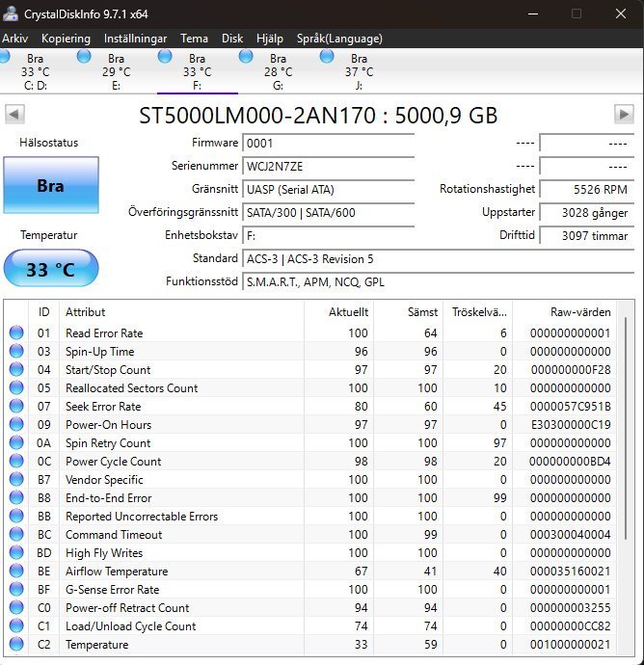Click status orb for Reallocated Sectors Count
The image size is (644, 665).
(x=15, y=388)
